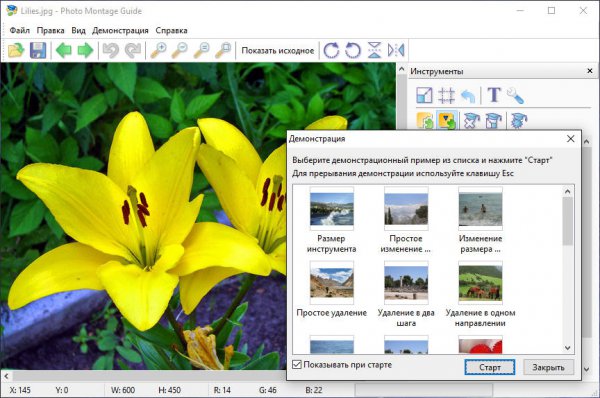This screenshot has height=398, width=600.
Task: Go to the next image with green right arrow
Action: click(85, 51)
